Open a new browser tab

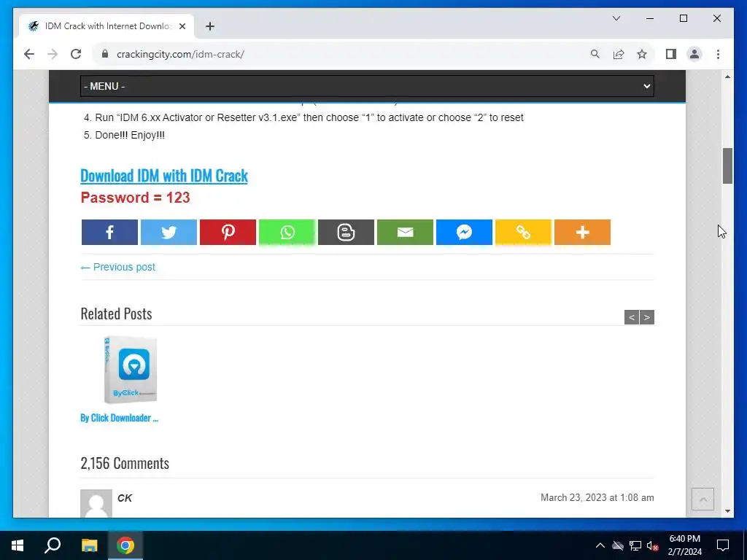click(x=209, y=26)
